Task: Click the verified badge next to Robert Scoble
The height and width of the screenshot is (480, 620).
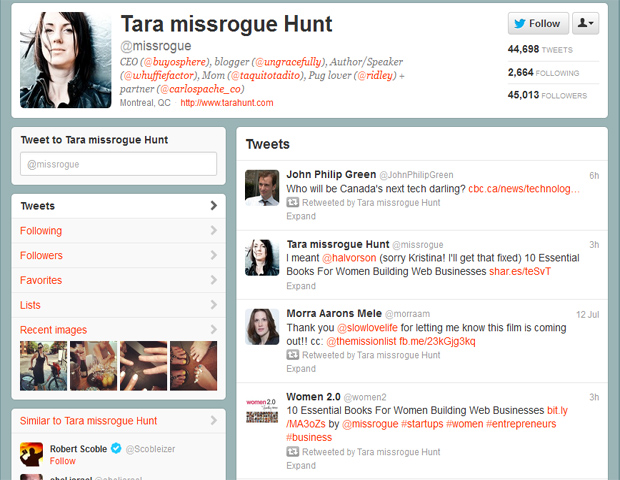Action: coord(115,449)
